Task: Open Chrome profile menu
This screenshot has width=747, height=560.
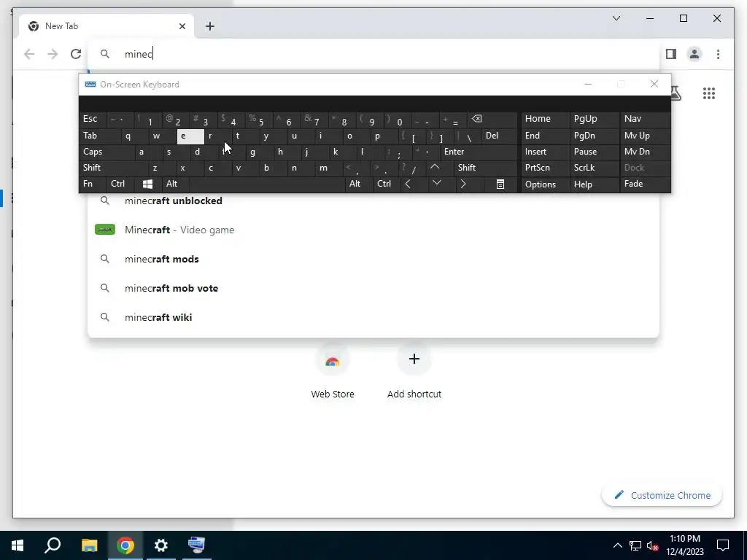Action: (x=694, y=54)
